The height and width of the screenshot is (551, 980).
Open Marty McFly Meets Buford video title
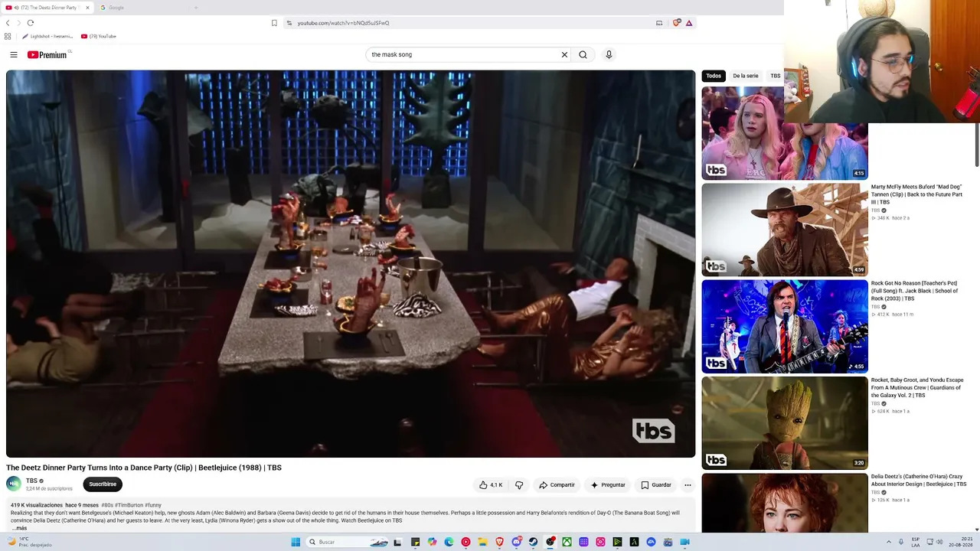[916, 194]
